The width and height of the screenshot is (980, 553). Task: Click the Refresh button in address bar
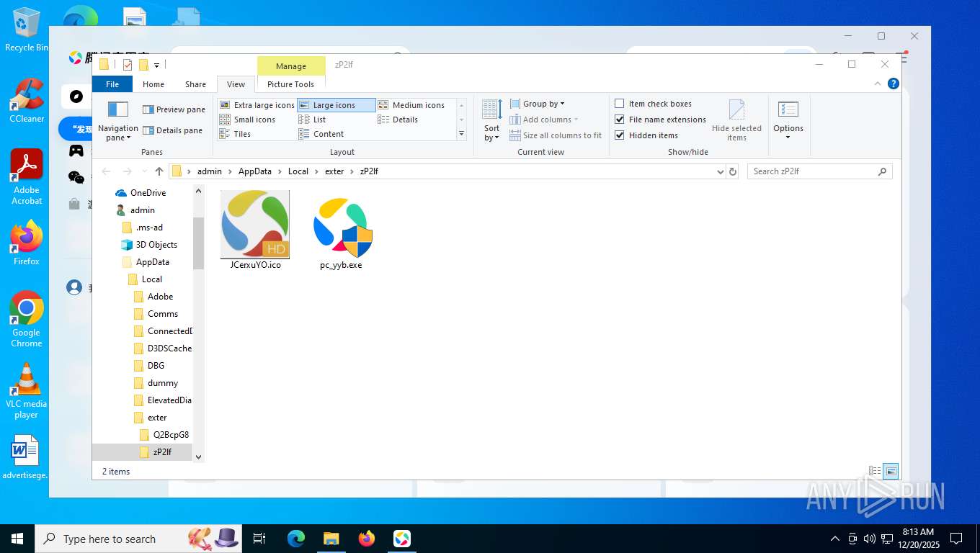click(733, 171)
